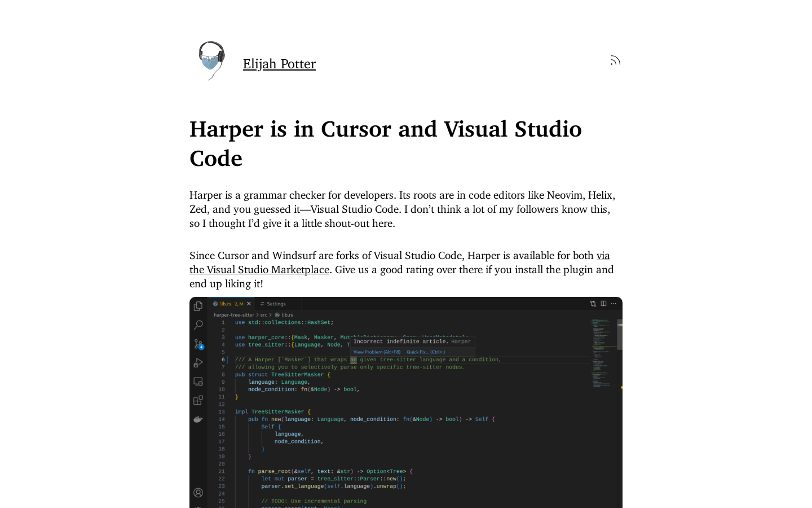Click Split Editor icon in screenshot
The width and height of the screenshot is (812, 508).
(x=603, y=304)
